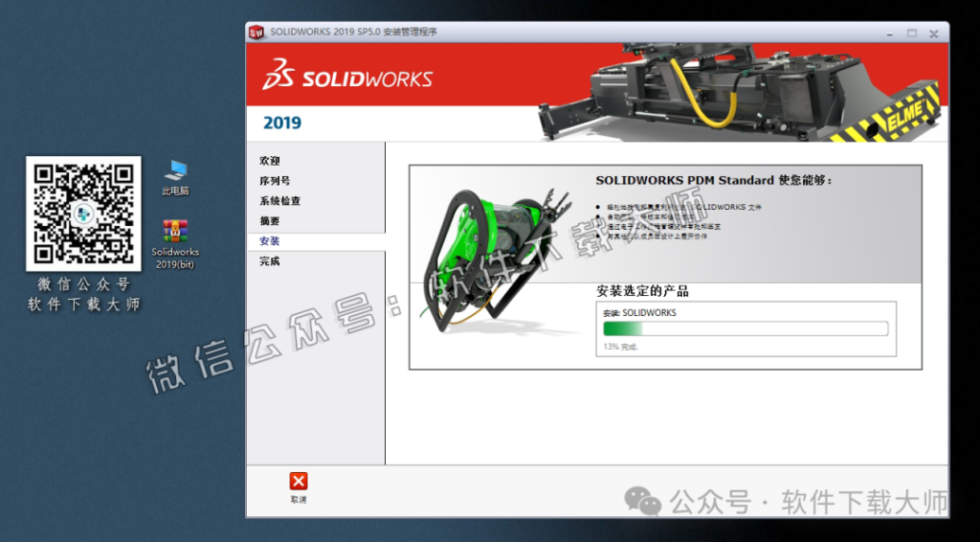This screenshot has height=542, width=980.
Task: Click the 安装选定的产品 heading
Action: point(643,291)
